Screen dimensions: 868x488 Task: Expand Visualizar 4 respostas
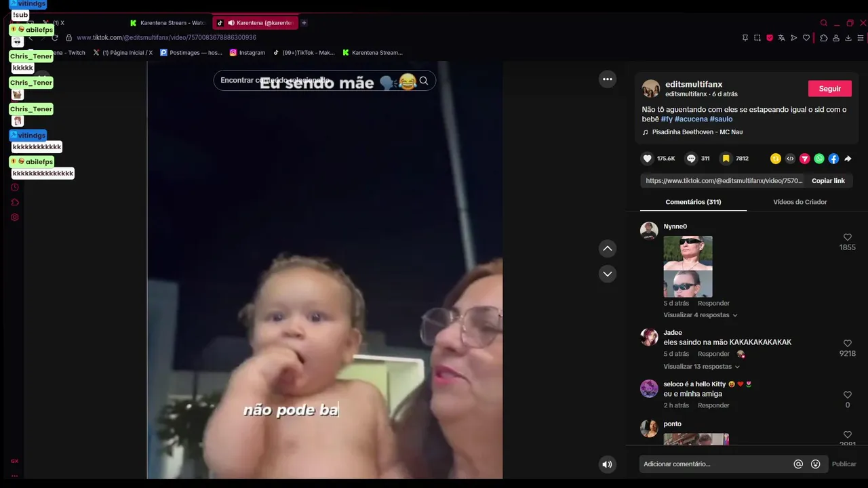tap(700, 315)
